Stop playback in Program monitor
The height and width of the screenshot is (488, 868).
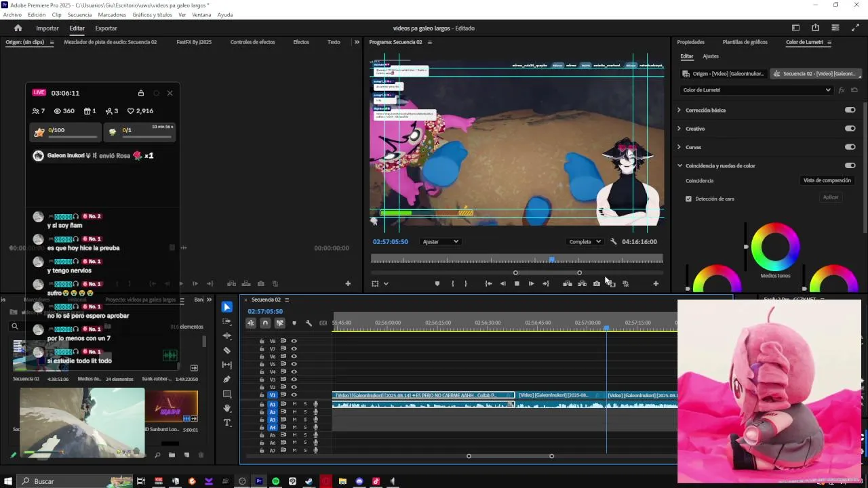point(517,283)
